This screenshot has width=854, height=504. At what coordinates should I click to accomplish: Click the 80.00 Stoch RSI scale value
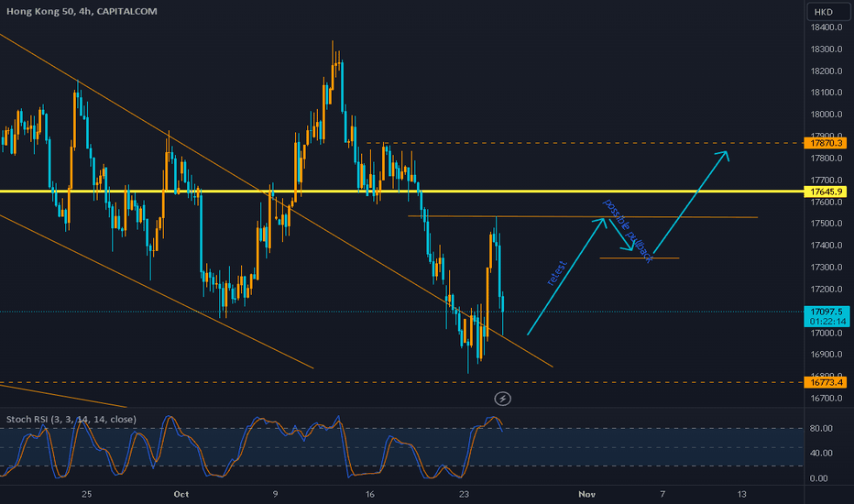[x=821, y=428]
